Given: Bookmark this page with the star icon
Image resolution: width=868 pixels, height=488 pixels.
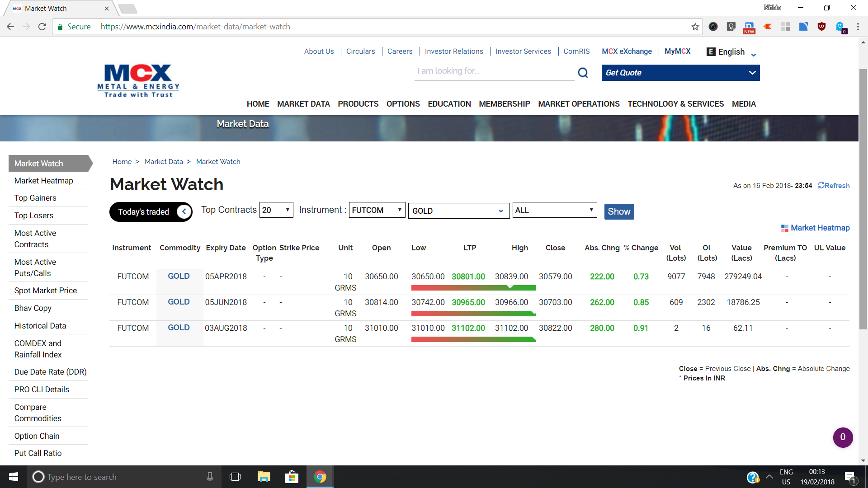Looking at the screenshot, I should [x=695, y=27].
